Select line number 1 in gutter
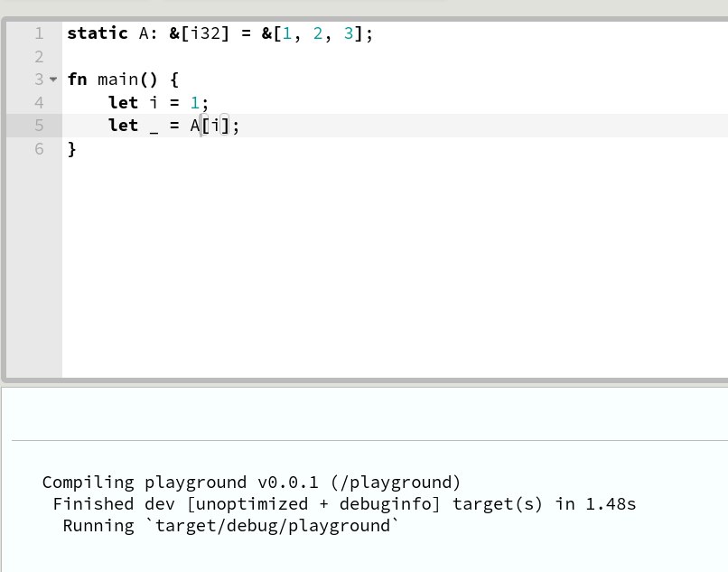The width and height of the screenshot is (728, 572). click(x=39, y=33)
